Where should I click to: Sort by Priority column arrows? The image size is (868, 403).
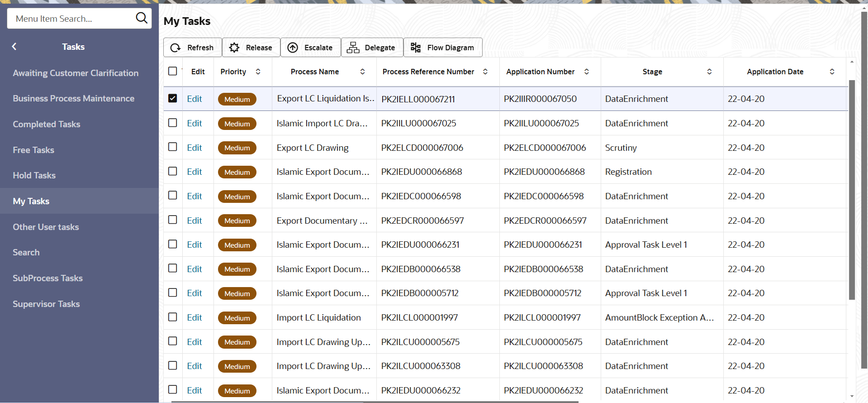click(258, 72)
